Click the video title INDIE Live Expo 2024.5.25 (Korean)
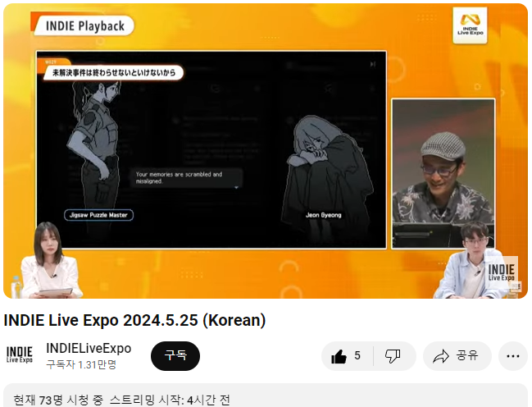The image size is (532, 407). (134, 320)
